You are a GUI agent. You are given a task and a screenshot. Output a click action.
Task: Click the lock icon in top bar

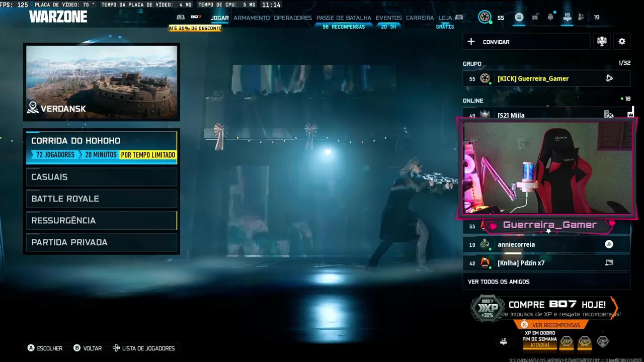[x=535, y=17]
